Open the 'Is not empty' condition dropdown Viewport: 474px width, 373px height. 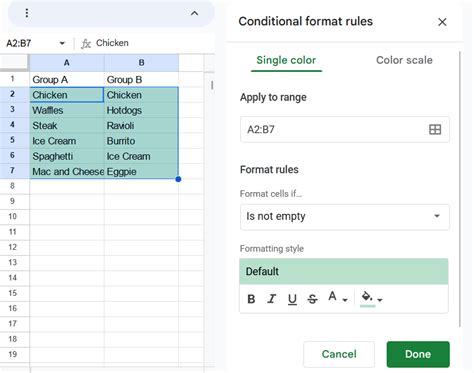click(345, 217)
